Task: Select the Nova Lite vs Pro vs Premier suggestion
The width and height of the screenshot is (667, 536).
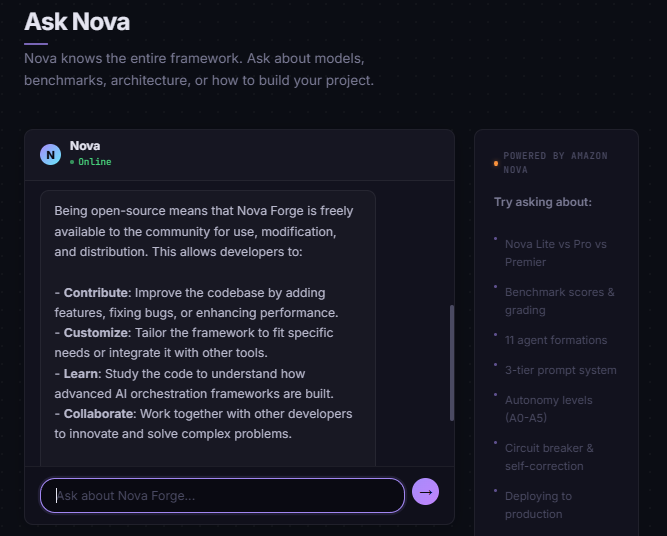Action: pos(555,253)
